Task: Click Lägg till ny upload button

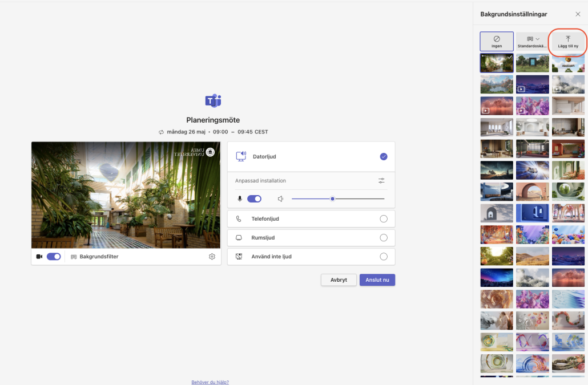Action: (x=568, y=41)
